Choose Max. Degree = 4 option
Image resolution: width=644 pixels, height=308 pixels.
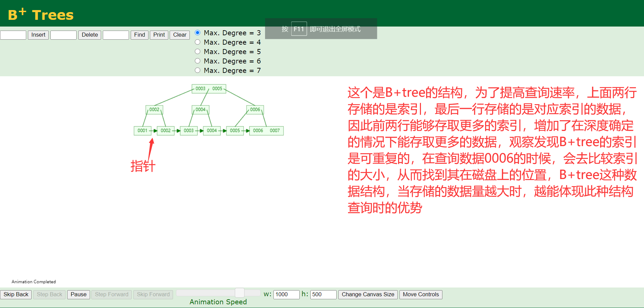coord(198,42)
